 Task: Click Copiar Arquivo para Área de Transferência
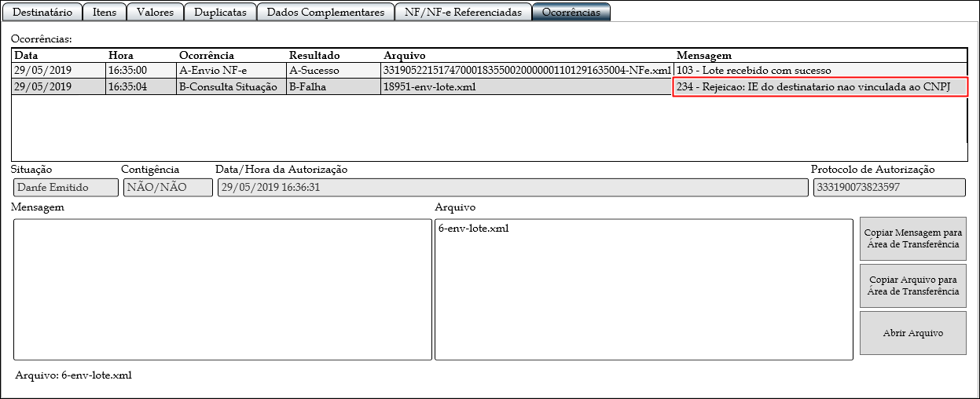tap(913, 285)
